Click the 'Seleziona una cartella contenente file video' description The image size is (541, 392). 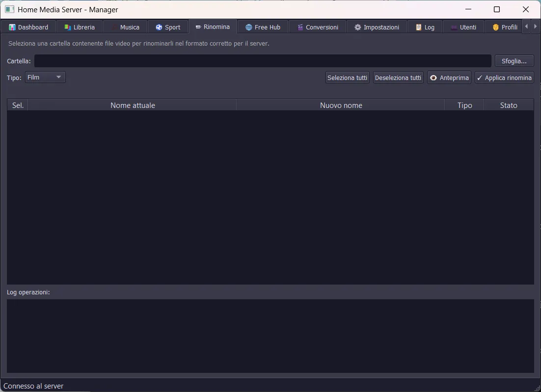[139, 44]
